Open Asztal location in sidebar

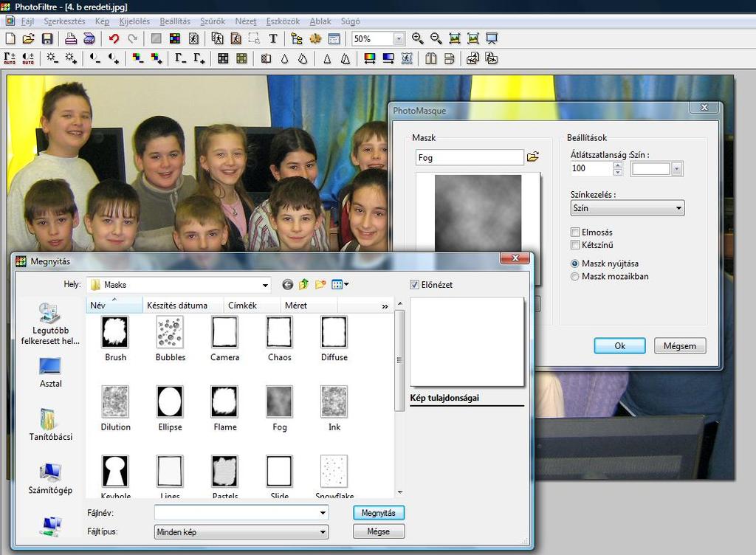(50, 373)
